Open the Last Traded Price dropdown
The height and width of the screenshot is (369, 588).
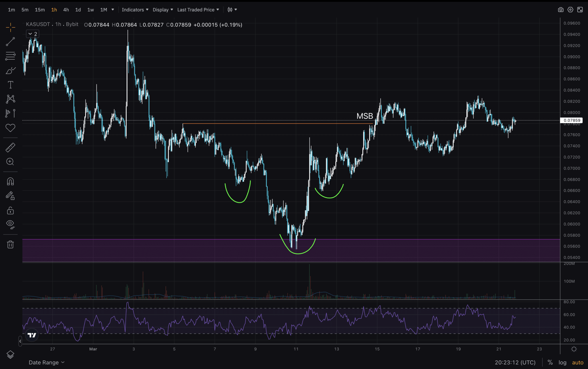click(198, 10)
